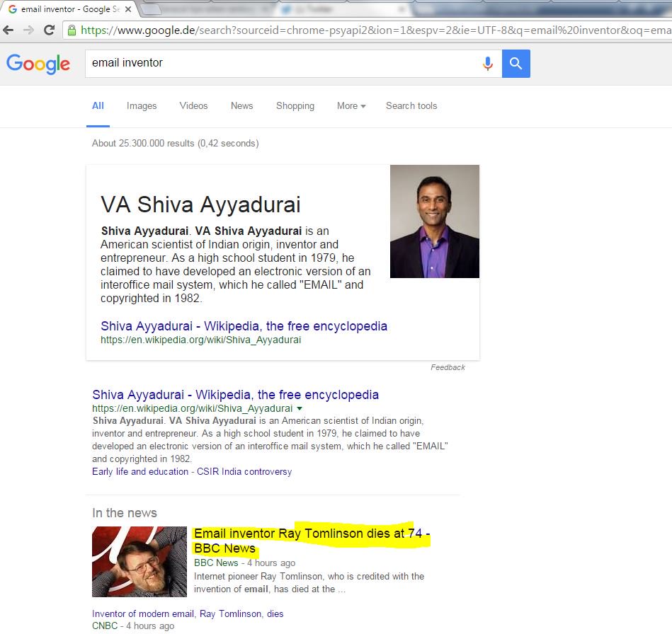
Task: Open featured snippet Wikipedia title link
Action: (x=244, y=326)
